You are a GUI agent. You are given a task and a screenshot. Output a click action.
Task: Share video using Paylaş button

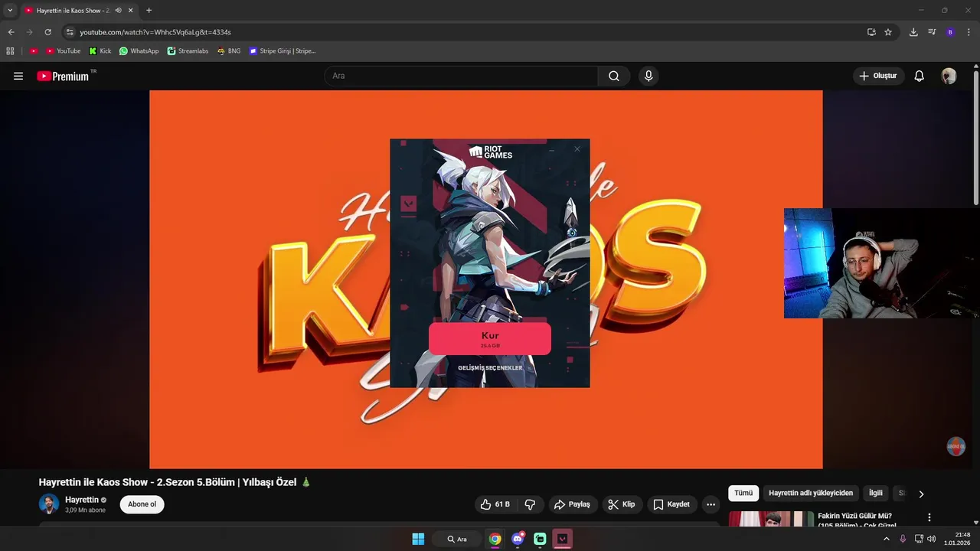(572, 504)
